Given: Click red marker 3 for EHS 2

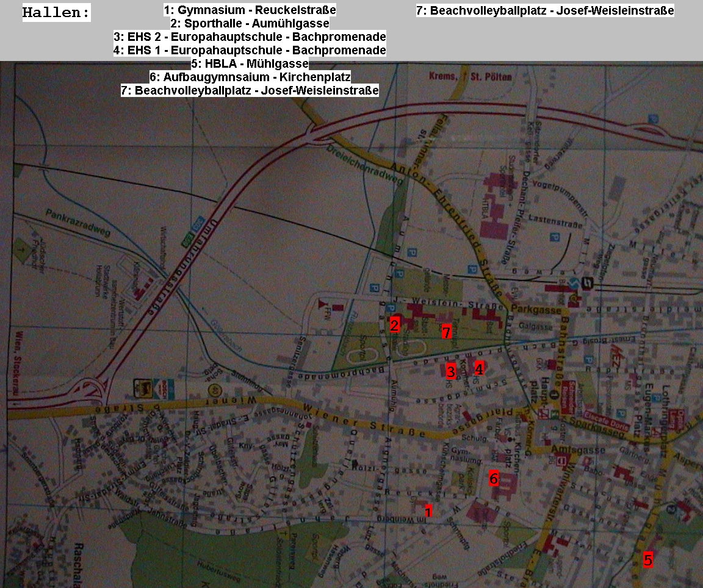Looking at the screenshot, I should 450,371.
